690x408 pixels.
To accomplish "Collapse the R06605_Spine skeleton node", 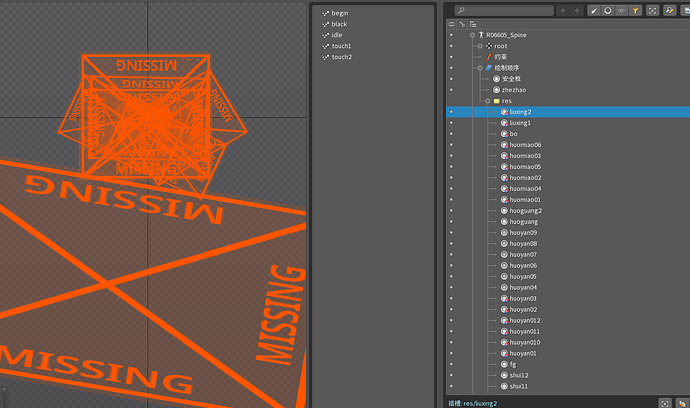I will click(x=471, y=35).
